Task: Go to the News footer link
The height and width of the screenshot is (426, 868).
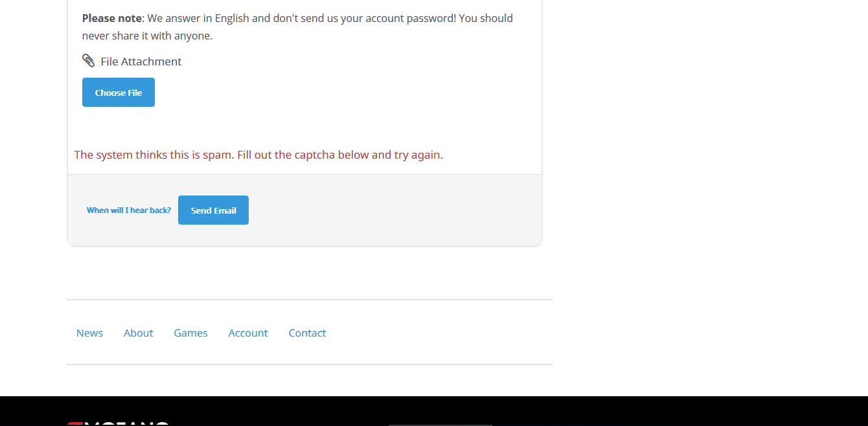Action: point(89,333)
